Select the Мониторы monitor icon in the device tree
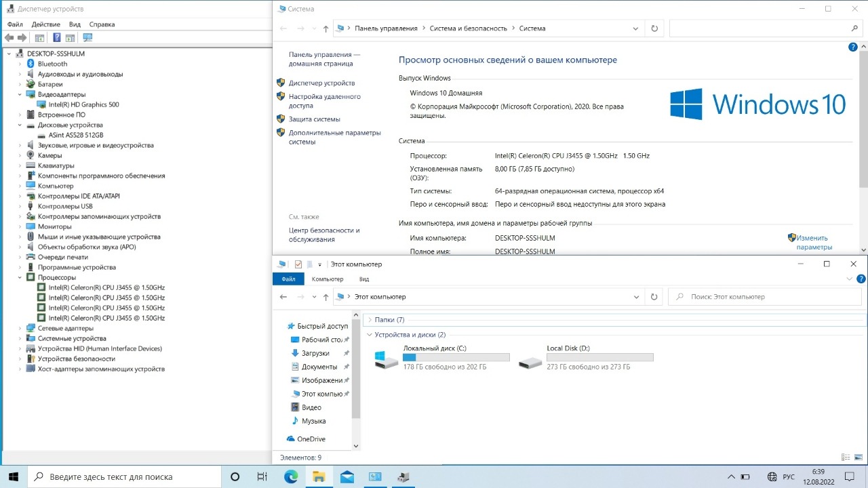Screen dimensions: 868x488 tap(31, 226)
